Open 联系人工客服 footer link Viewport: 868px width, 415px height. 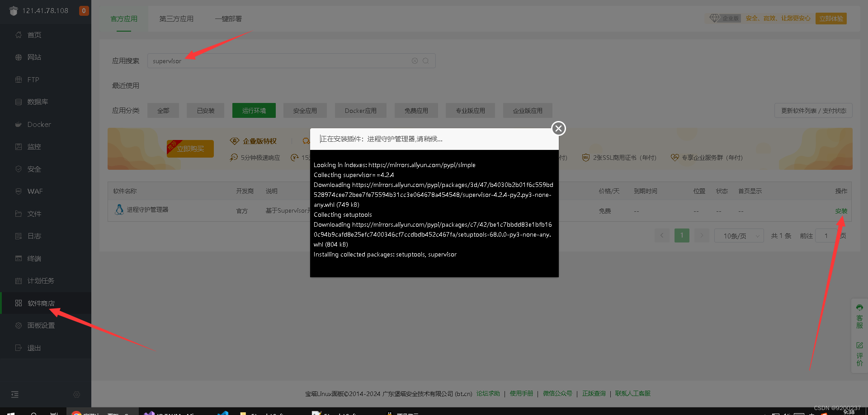pos(632,394)
